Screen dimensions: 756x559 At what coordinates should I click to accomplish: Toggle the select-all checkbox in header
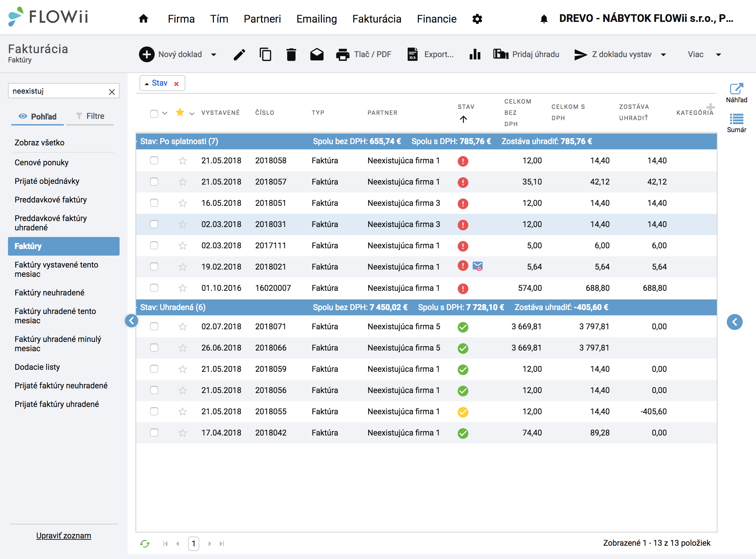(154, 113)
